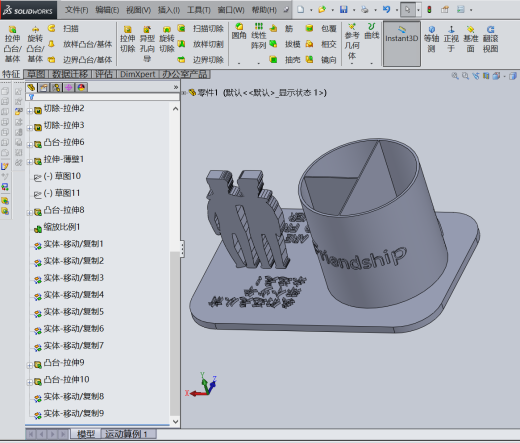Toggle the rebuild traffic light icon
The width and height of the screenshot is (520, 443).
429,10
